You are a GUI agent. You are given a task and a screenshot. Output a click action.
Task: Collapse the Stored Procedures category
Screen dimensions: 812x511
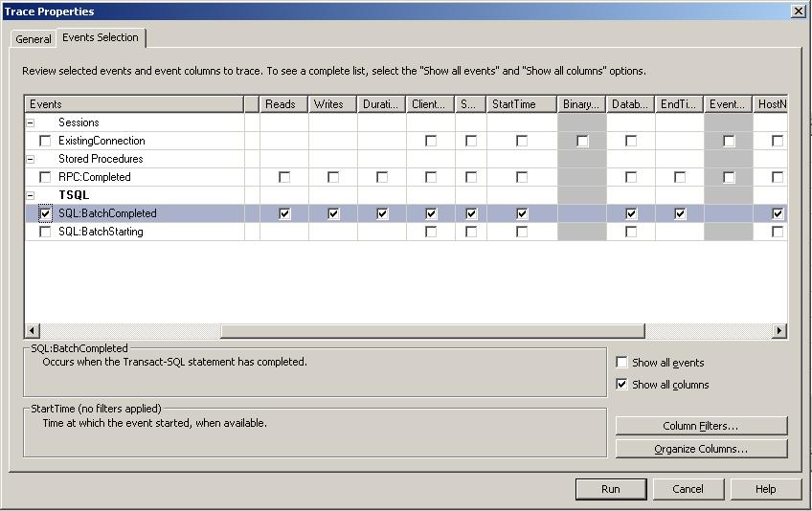tap(31, 159)
